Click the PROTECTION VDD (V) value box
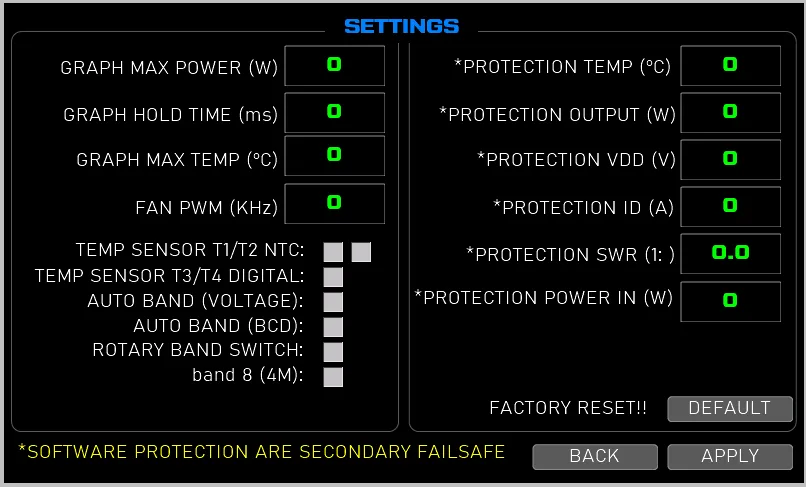806x487 pixels. [x=730, y=159]
